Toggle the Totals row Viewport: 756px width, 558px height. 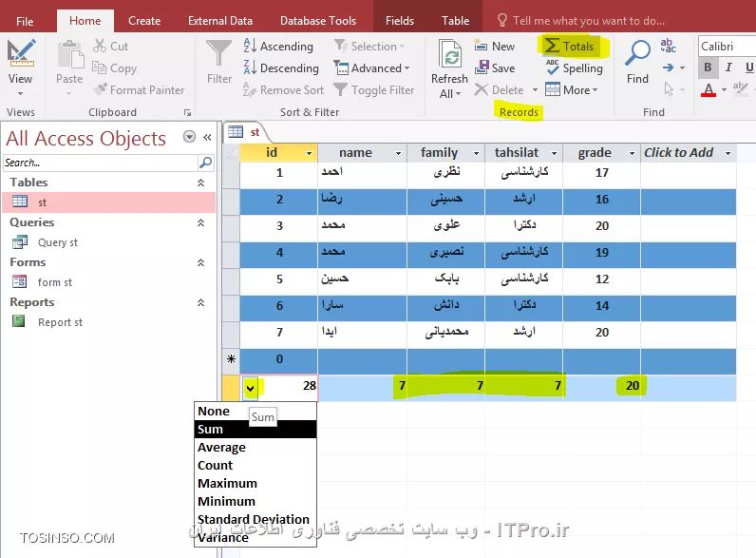pyautogui.click(x=570, y=47)
